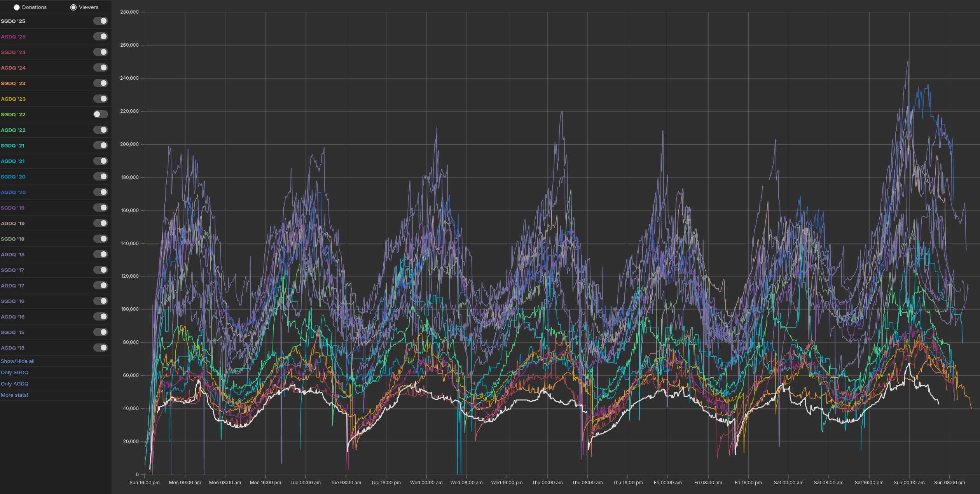Viewport: 980px width, 494px height.
Task: Select the Viewers radio button
Action: coord(73,7)
